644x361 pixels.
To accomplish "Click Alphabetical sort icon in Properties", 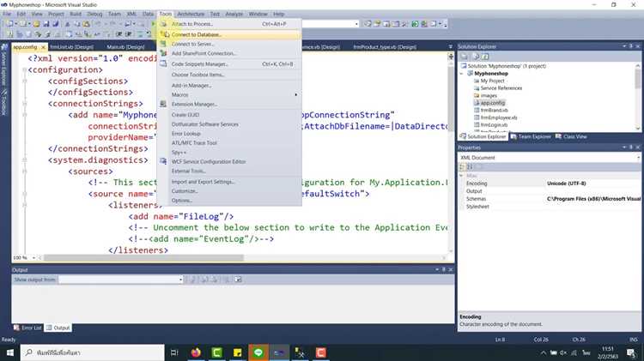I will (x=470, y=167).
